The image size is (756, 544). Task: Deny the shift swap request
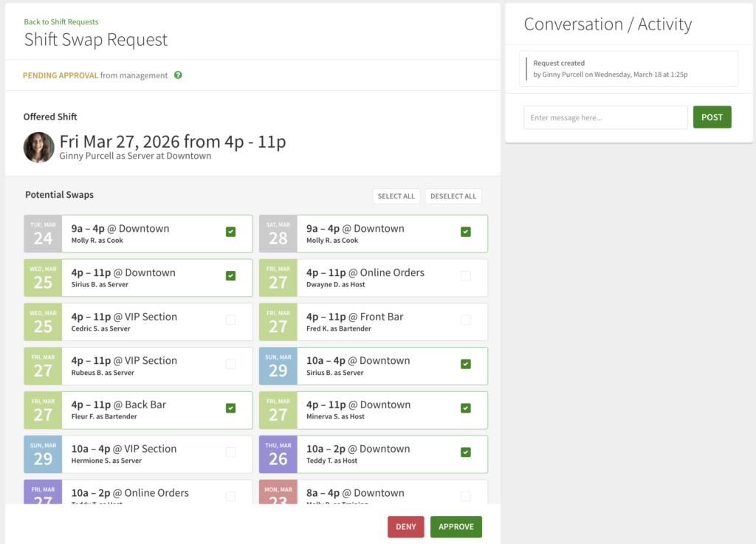click(x=405, y=526)
